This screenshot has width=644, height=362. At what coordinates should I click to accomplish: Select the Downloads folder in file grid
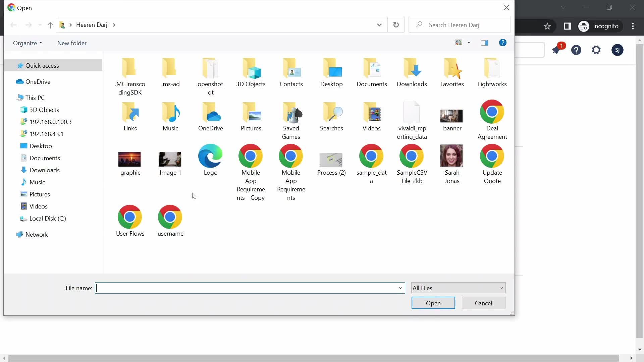coord(412,73)
